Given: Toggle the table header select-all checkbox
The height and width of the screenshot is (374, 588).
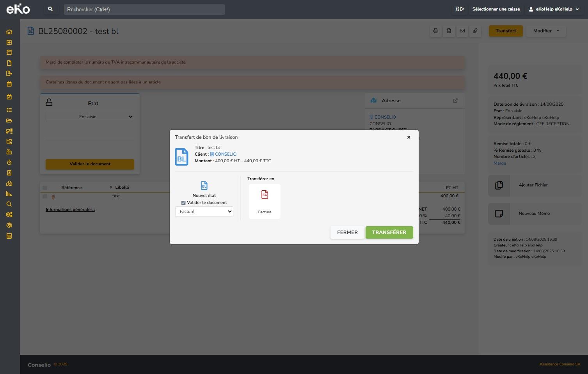Looking at the screenshot, I should (x=45, y=188).
